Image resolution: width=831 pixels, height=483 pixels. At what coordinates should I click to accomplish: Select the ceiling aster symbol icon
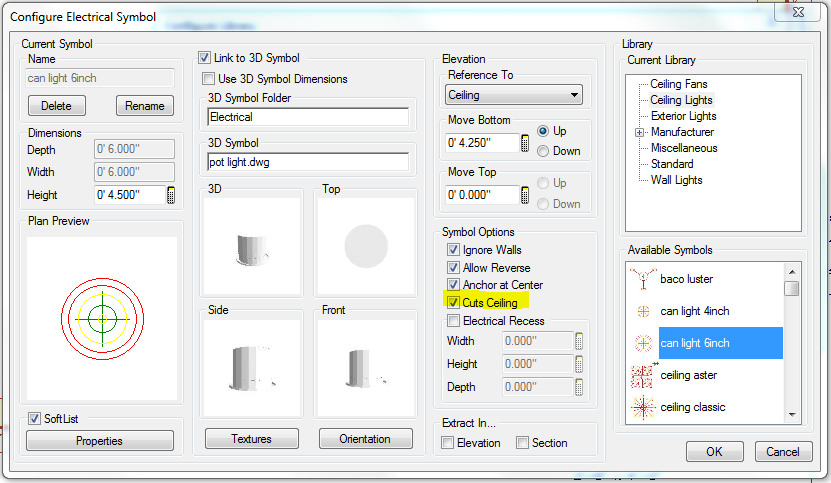pyautogui.click(x=643, y=375)
